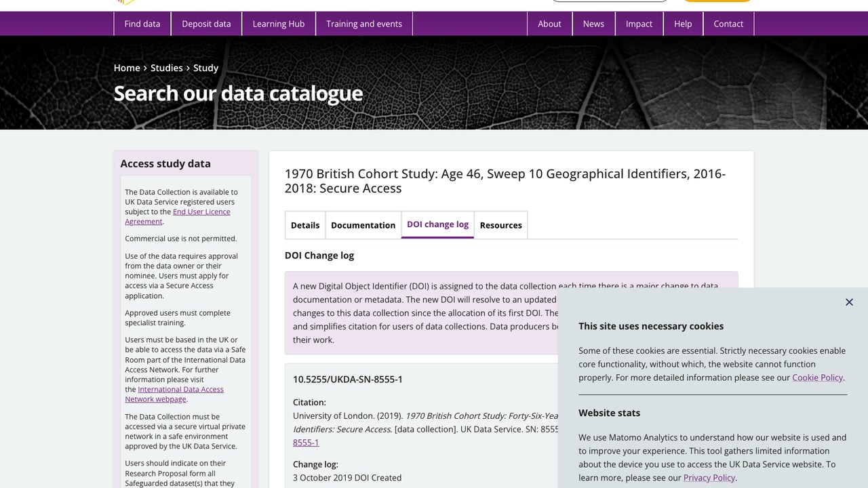868x488 pixels.
Task: Open Training and events in the navigation
Action: [364, 24]
